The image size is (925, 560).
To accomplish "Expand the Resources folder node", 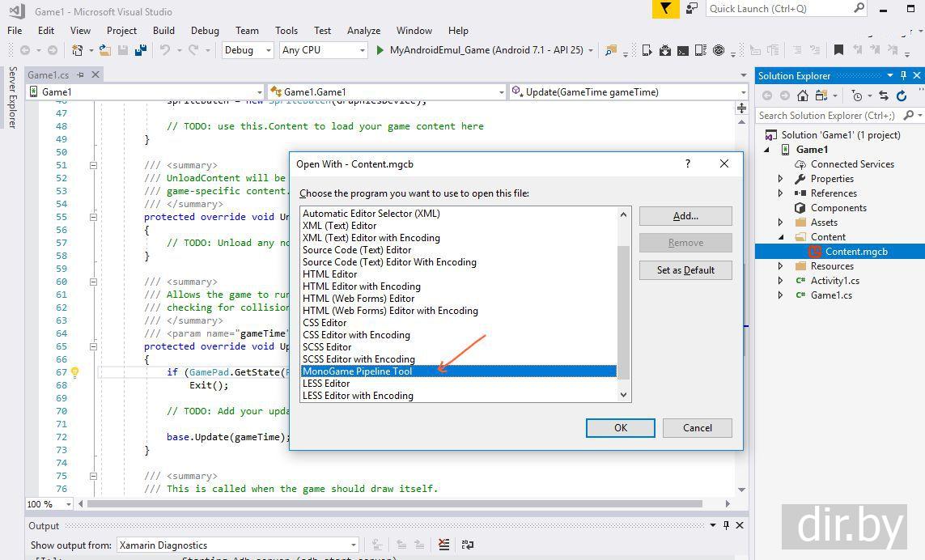I will coord(780,266).
